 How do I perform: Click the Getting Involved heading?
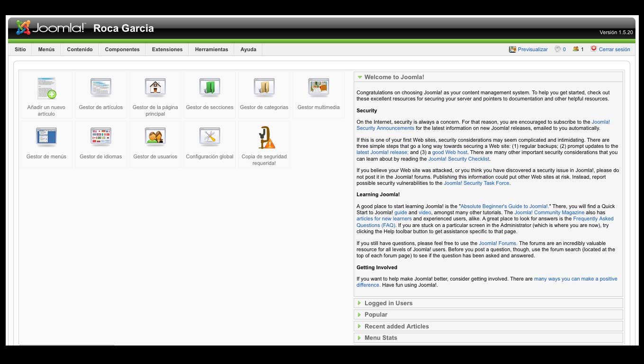tap(377, 268)
